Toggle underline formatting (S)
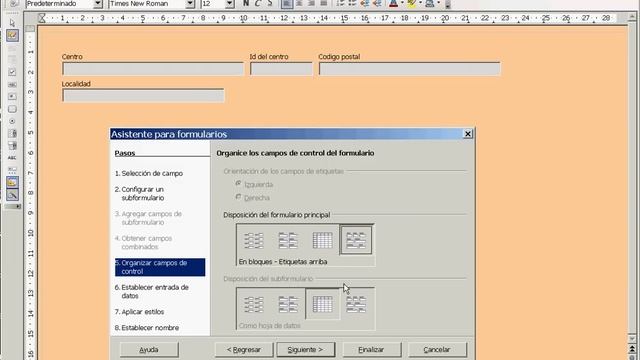The image size is (640, 360). coord(269,3)
